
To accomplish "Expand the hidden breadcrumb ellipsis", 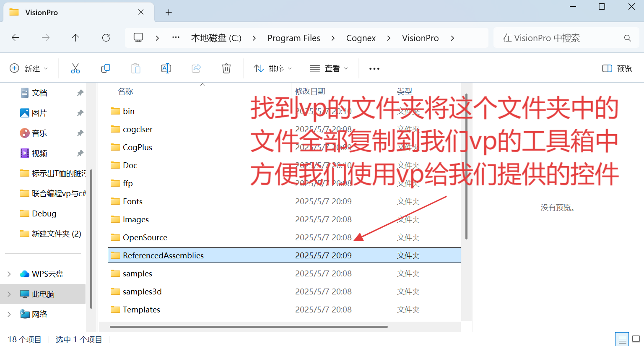I will coord(176,38).
